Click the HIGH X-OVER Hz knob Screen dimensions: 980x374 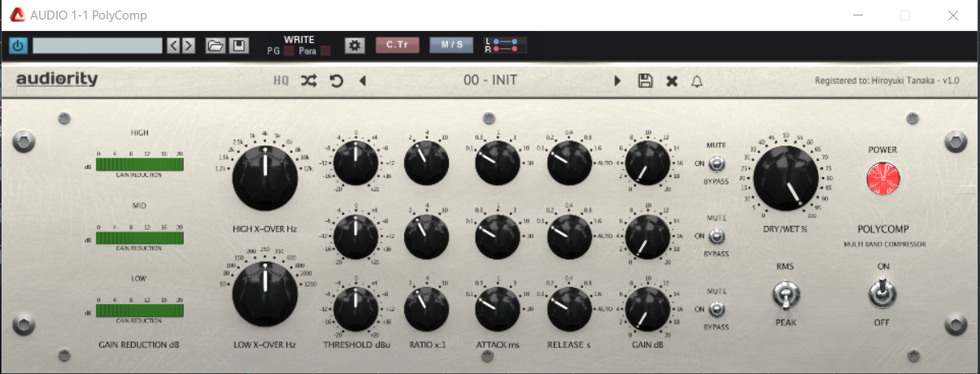[x=265, y=179]
